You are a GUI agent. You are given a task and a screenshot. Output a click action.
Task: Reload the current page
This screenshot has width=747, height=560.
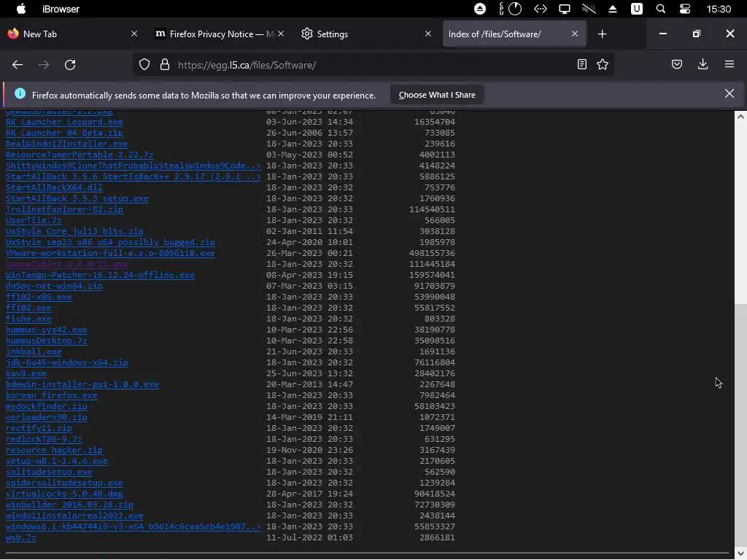pos(70,65)
